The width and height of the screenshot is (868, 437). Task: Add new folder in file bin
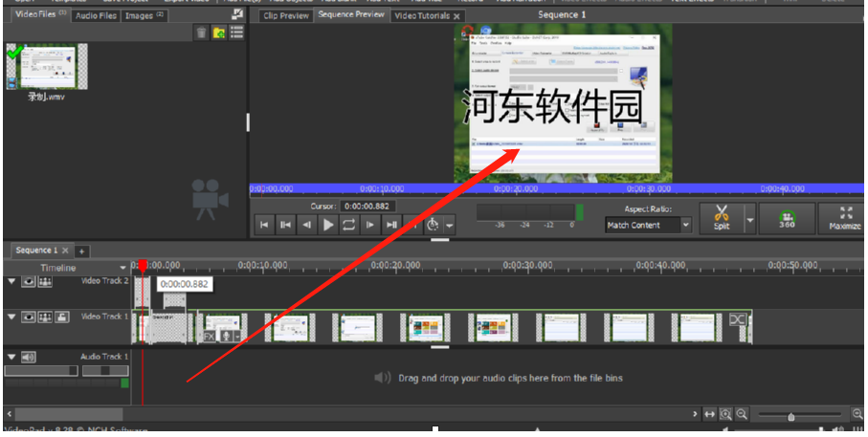pyautogui.click(x=219, y=33)
